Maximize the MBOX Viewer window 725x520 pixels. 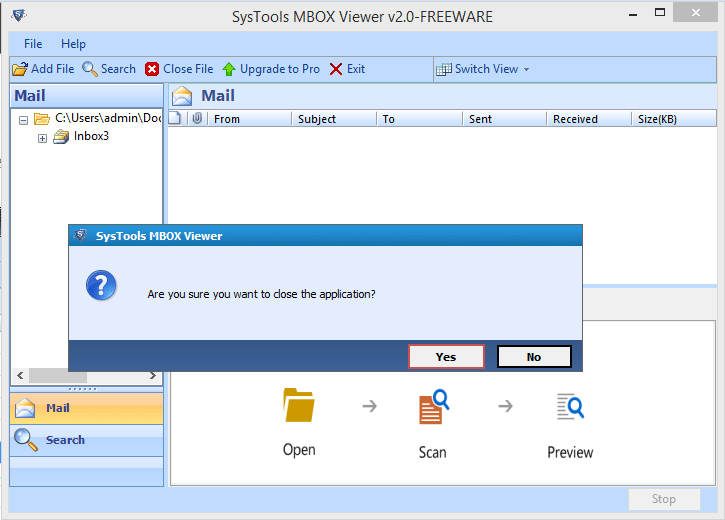pyautogui.click(x=660, y=13)
